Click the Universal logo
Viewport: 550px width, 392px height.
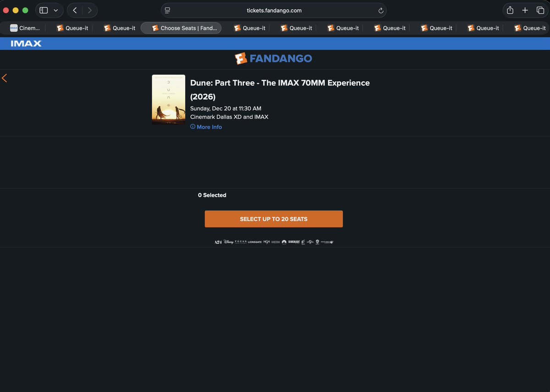coord(310,242)
